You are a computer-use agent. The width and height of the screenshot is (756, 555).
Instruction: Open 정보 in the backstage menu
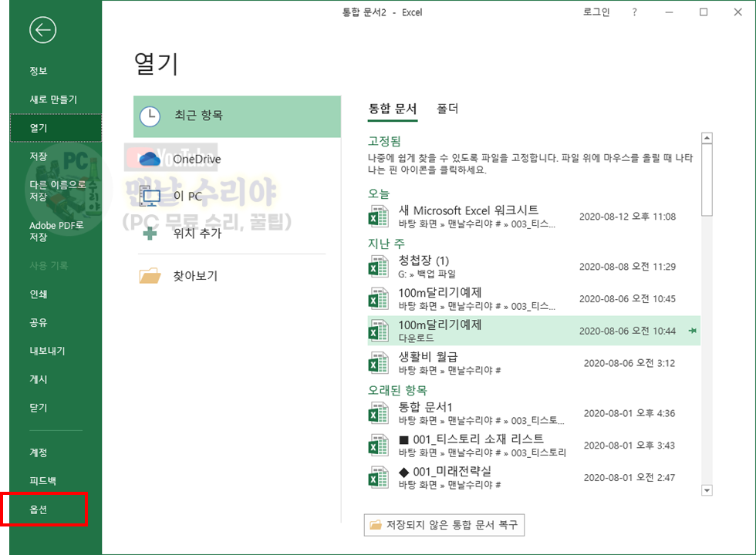pos(56,71)
